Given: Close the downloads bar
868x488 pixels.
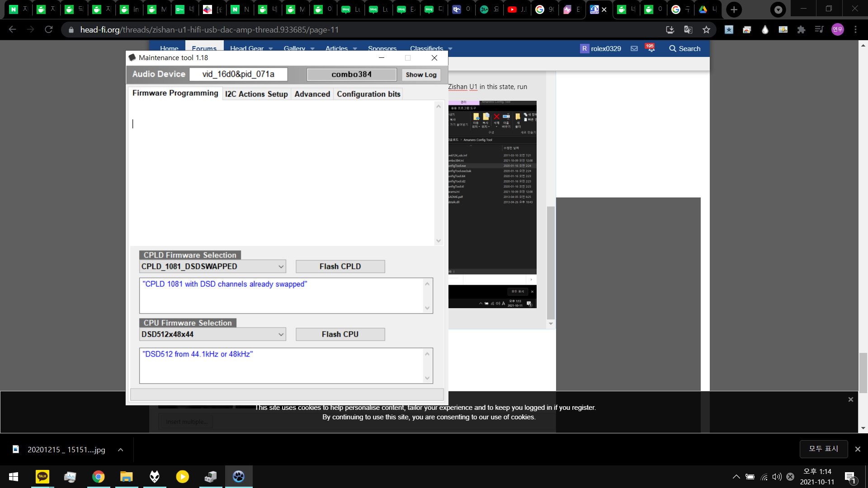Looking at the screenshot, I should (858, 449).
